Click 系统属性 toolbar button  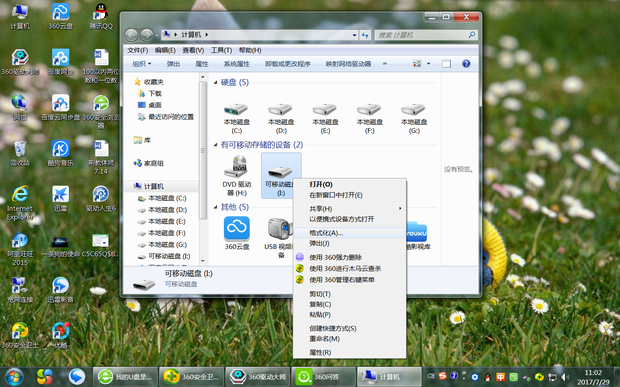coord(236,64)
